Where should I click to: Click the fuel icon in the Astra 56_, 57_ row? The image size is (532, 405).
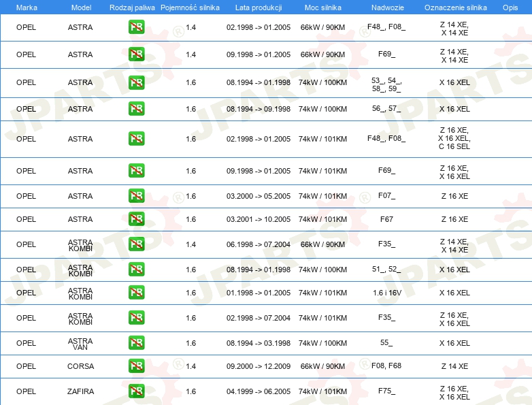pos(136,109)
